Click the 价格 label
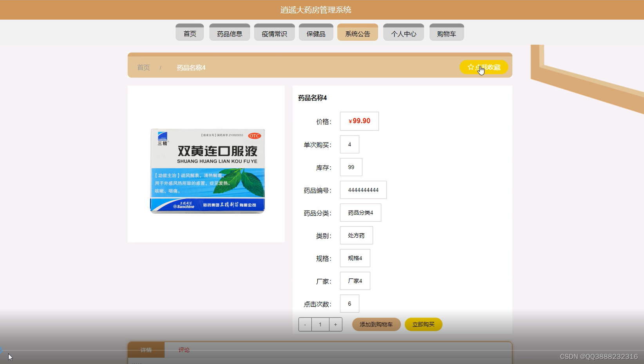The width and height of the screenshot is (644, 364). click(x=324, y=122)
